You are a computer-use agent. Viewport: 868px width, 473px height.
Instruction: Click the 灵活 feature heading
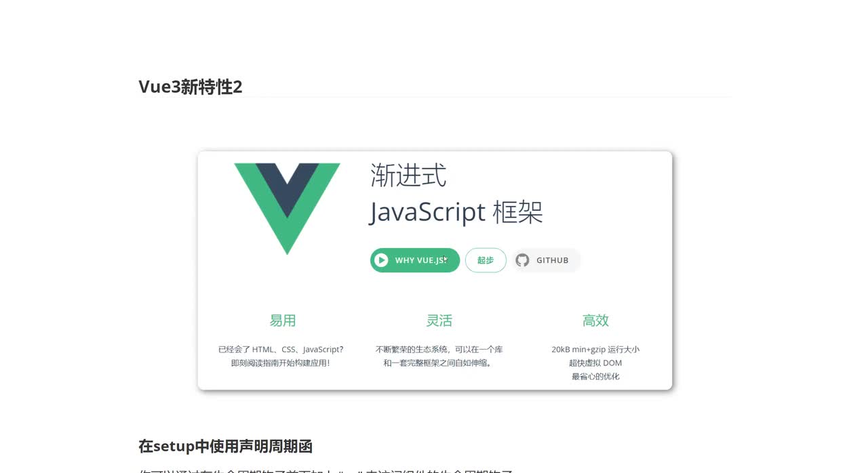coord(439,321)
